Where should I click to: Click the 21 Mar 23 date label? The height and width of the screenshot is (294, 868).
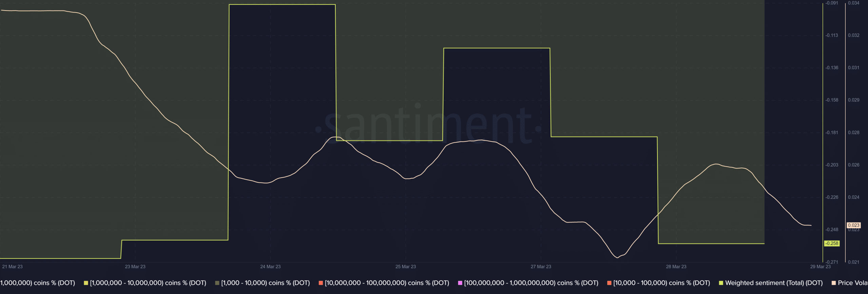pyautogui.click(x=12, y=267)
